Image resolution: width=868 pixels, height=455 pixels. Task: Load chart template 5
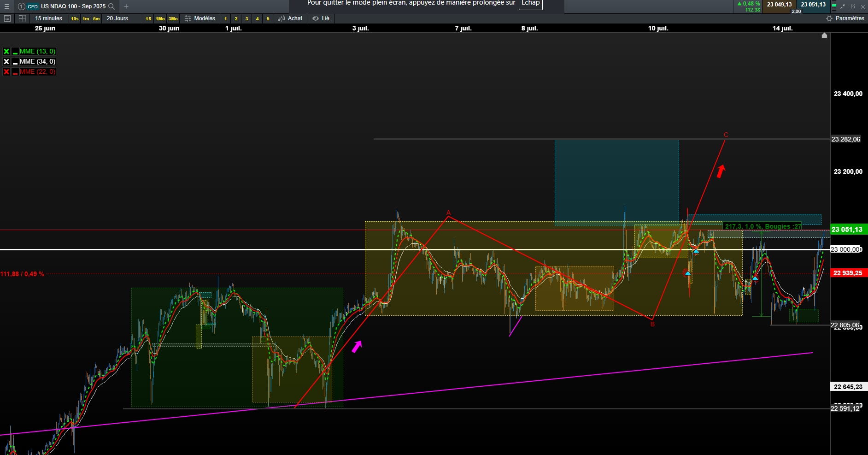point(268,19)
